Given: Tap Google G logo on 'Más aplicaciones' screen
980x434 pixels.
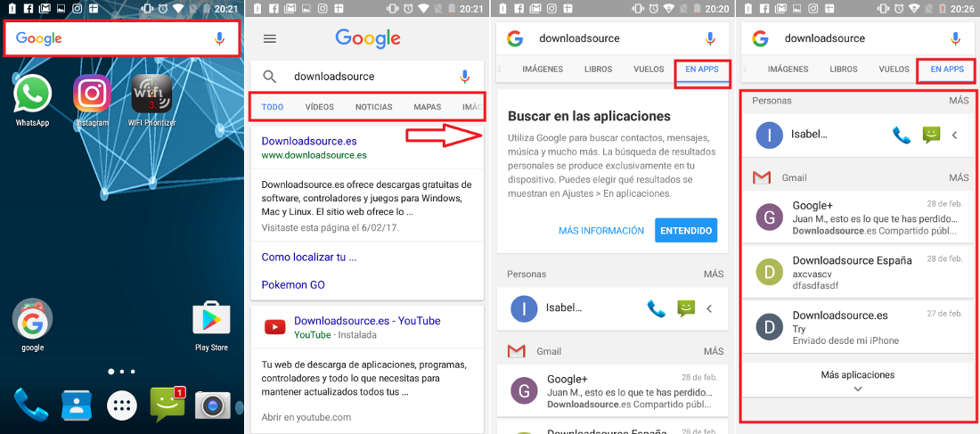Looking at the screenshot, I should (759, 38).
